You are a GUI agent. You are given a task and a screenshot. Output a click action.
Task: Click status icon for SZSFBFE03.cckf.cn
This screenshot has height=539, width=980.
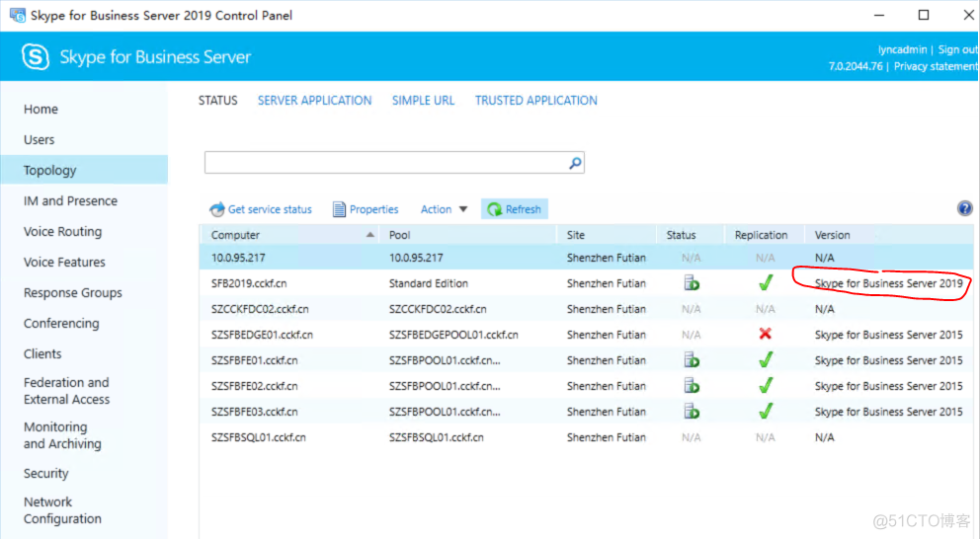(692, 411)
